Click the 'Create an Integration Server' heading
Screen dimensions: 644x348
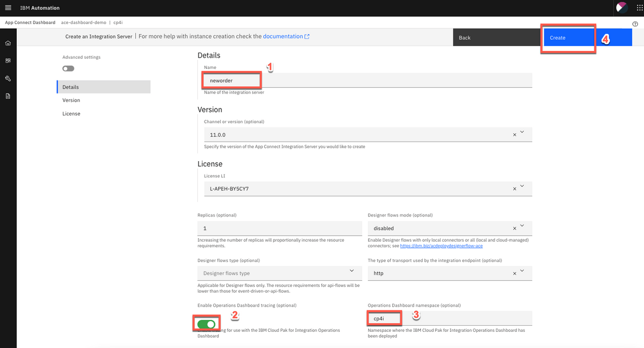(x=98, y=36)
